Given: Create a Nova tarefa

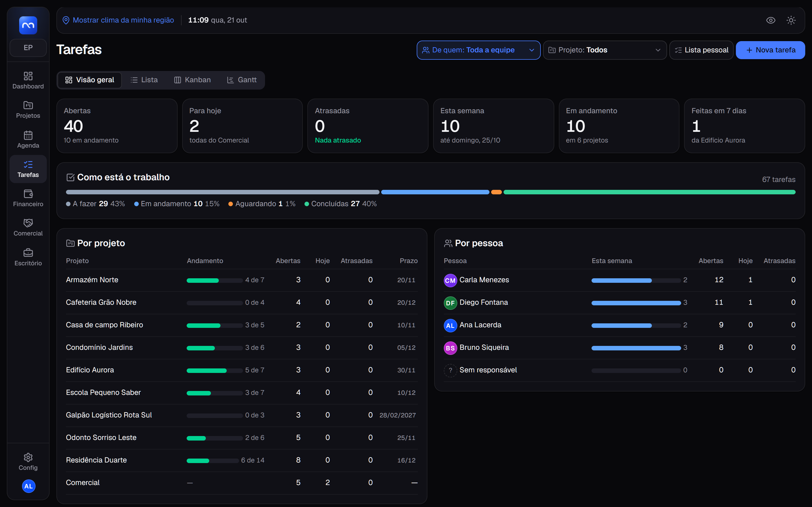Looking at the screenshot, I should (770, 50).
